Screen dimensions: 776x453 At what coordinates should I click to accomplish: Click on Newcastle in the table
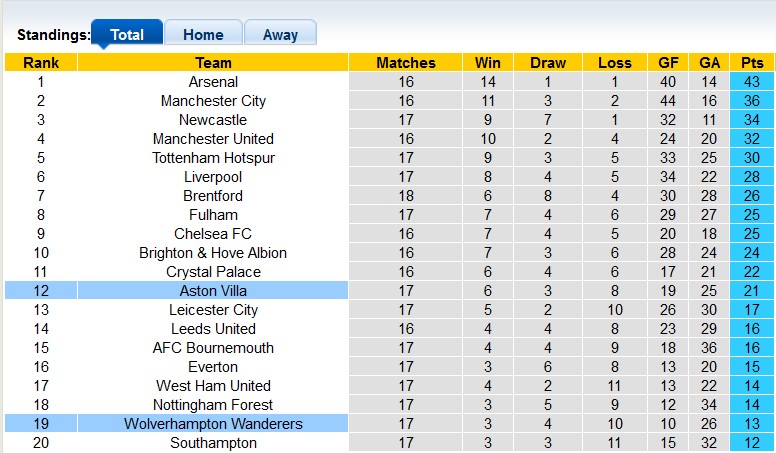point(213,120)
